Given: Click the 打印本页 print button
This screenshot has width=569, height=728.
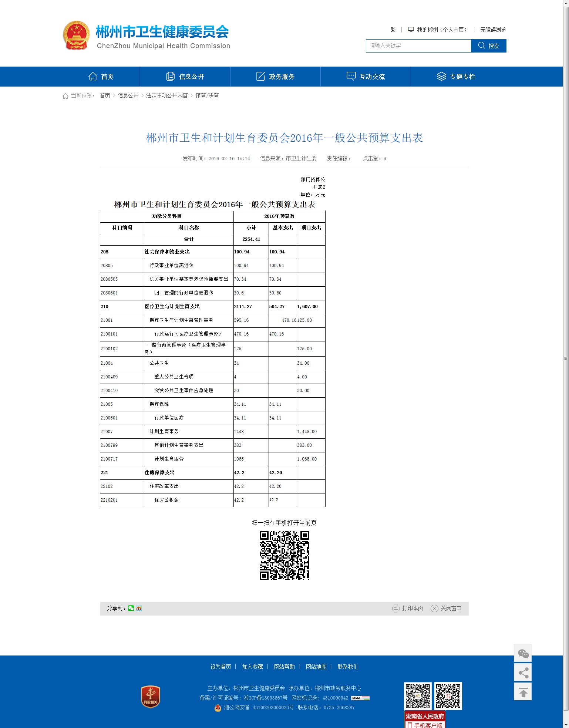Looking at the screenshot, I should (x=408, y=608).
